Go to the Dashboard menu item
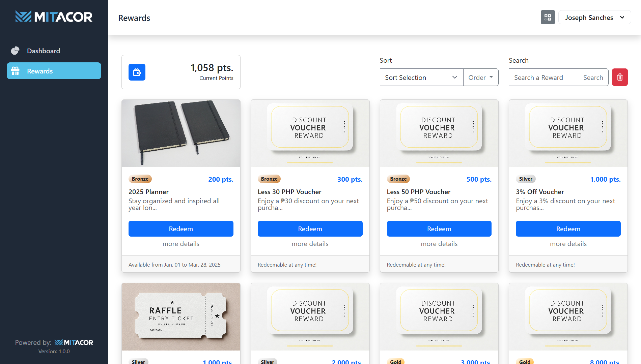The image size is (641, 364). pos(44,51)
